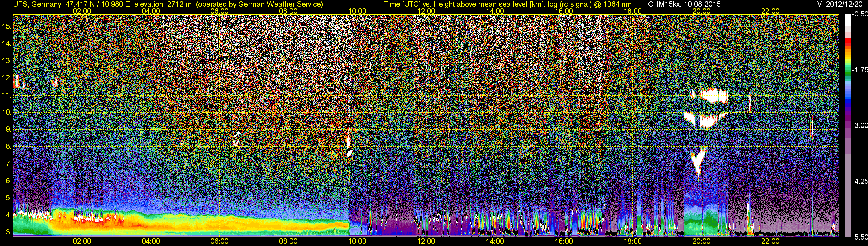Click the height axis label '9.'
The height and width of the screenshot is (246, 868).
coord(8,129)
